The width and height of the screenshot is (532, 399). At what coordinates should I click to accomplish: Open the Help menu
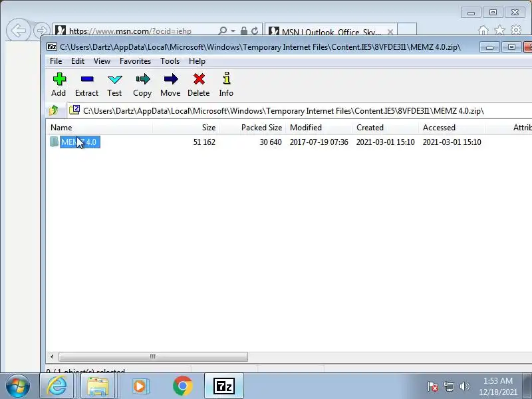pos(197,61)
